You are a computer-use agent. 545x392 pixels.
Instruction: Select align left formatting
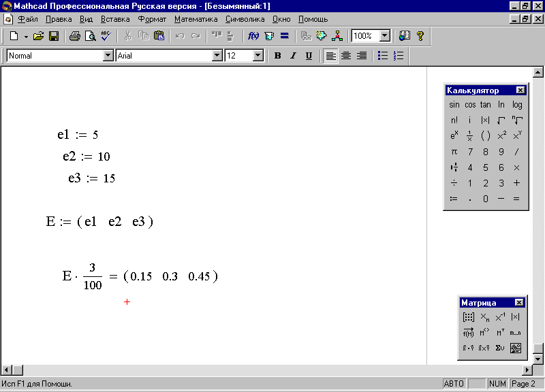pos(330,56)
